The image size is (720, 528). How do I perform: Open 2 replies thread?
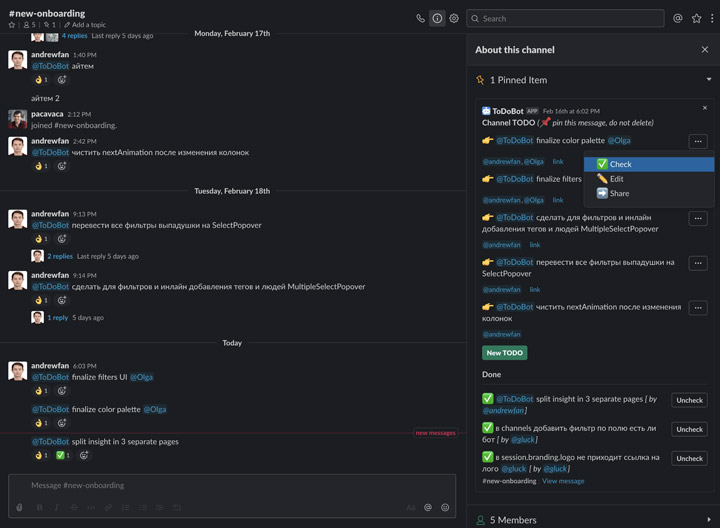(x=60, y=256)
